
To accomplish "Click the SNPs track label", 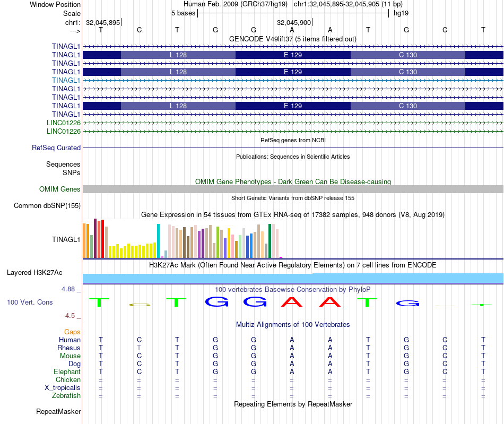I will (x=72, y=172).
